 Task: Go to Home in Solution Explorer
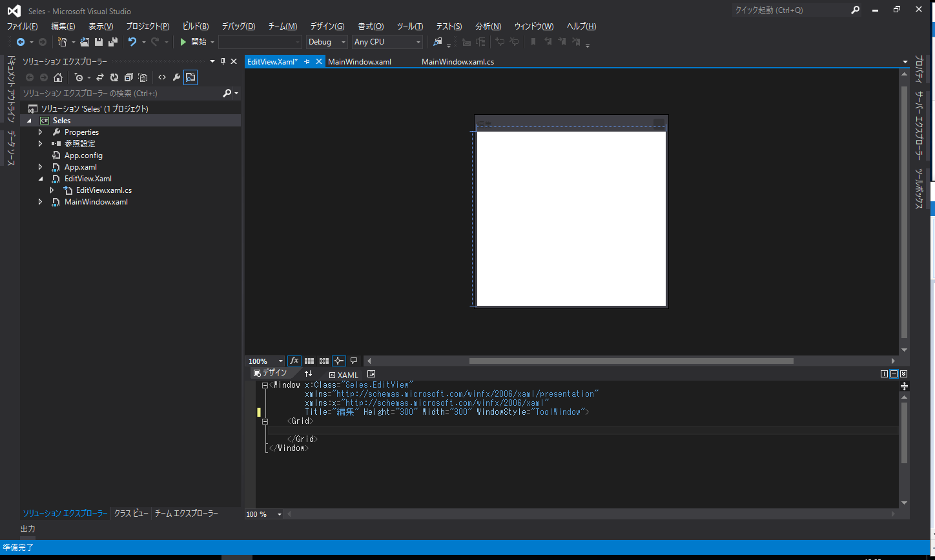pos(58,77)
